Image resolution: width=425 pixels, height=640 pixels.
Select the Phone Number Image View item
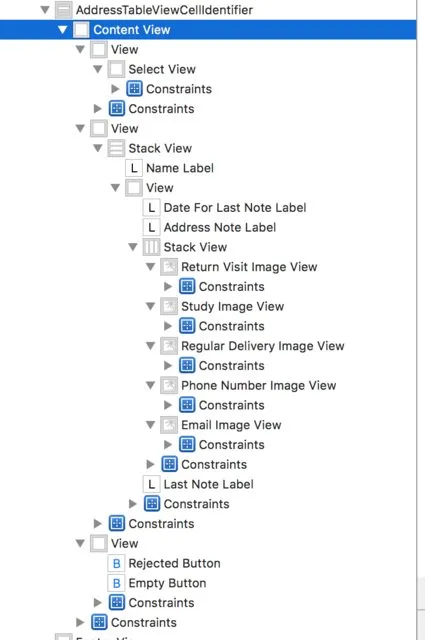click(258, 386)
